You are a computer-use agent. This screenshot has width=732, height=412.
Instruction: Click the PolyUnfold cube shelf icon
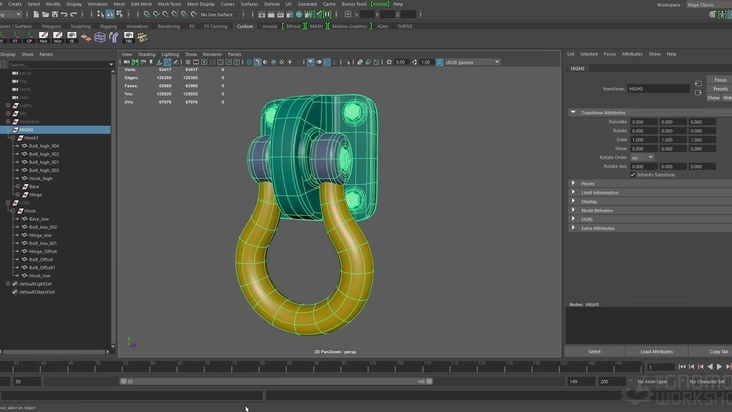pos(99,37)
